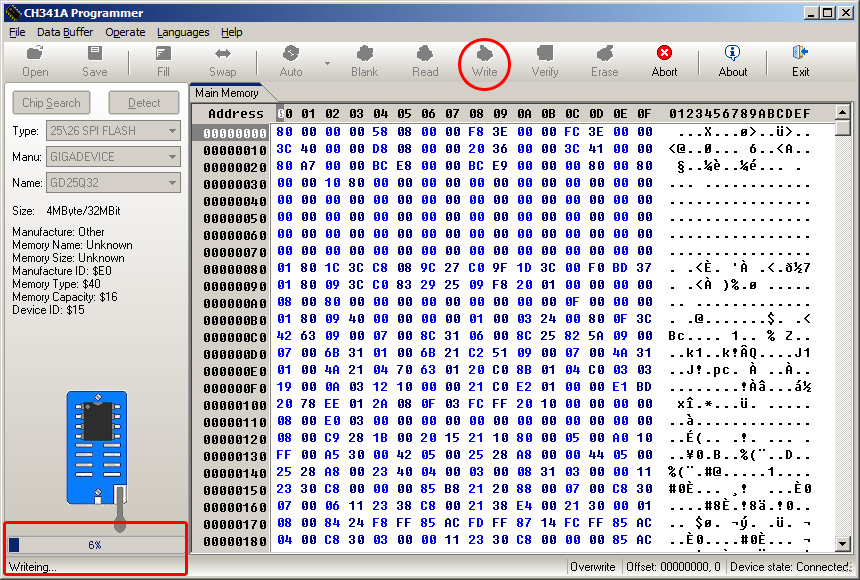Click the ASCII column header 0123456789ABCDEF

pyautogui.click(x=739, y=114)
